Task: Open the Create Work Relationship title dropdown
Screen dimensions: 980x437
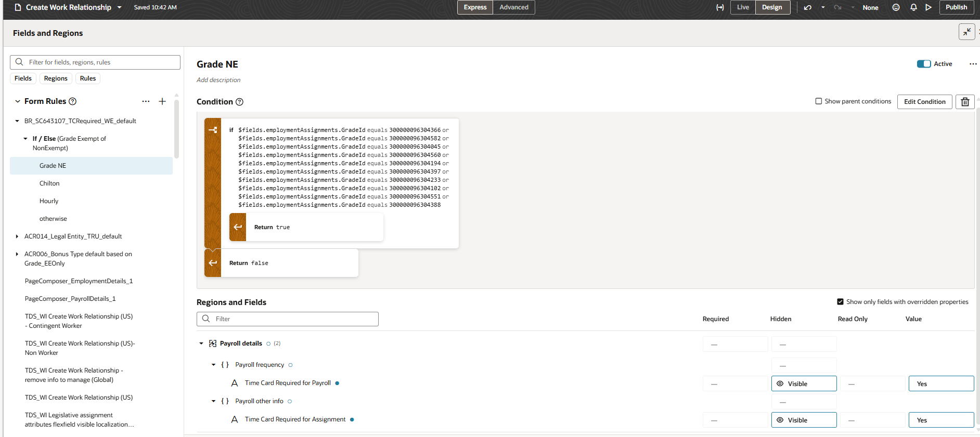Action: (119, 7)
